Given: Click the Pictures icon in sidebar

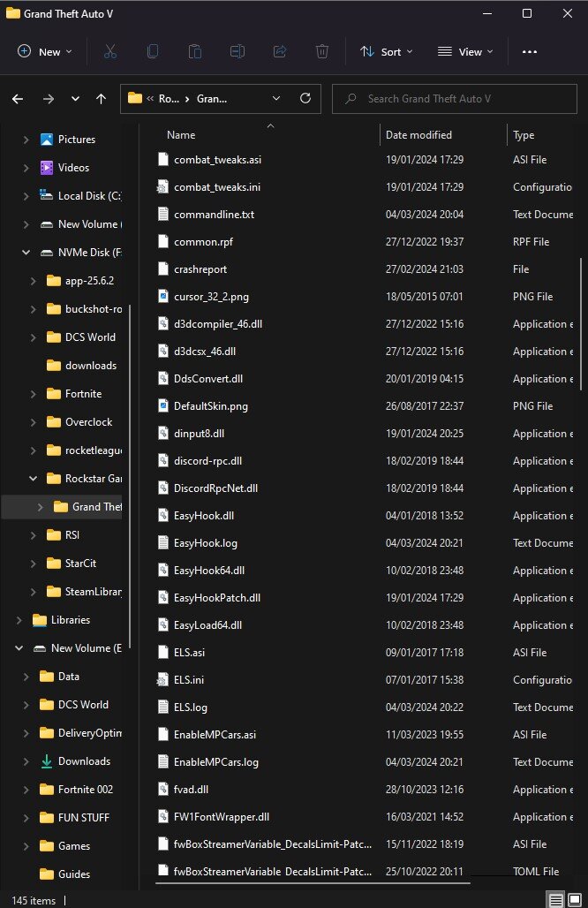Looking at the screenshot, I should pos(46,140).
